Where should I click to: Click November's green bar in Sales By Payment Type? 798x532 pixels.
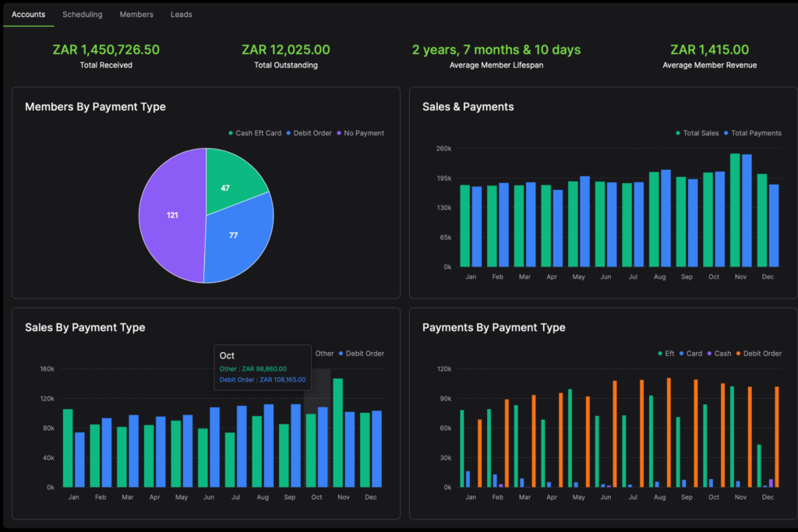click(x=338, y=432)
